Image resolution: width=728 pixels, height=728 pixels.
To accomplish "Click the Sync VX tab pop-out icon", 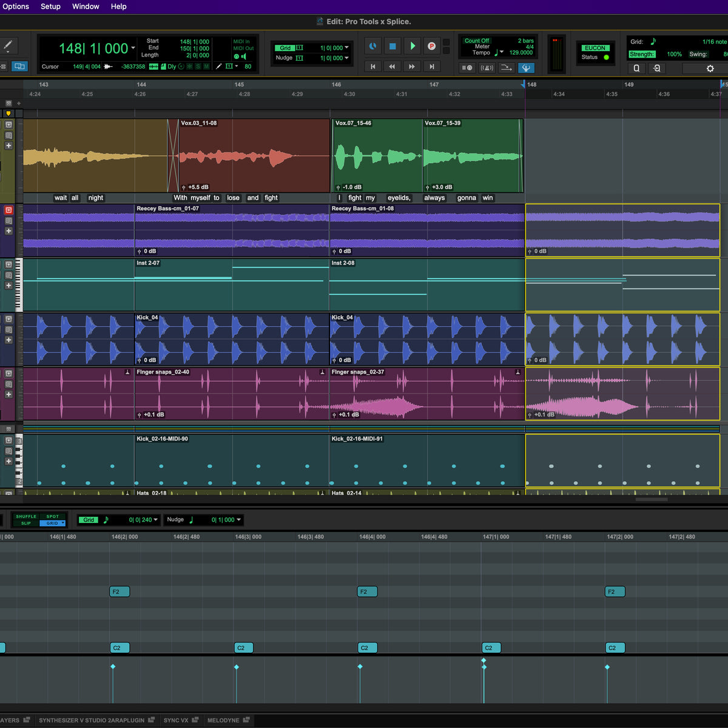I will 195,720.
